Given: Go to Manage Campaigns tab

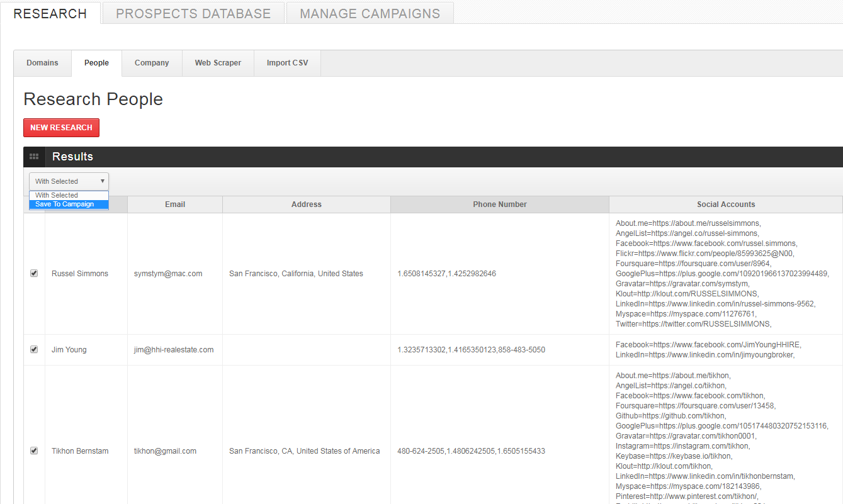Looking at the screenshot, I should click(370, 13).
